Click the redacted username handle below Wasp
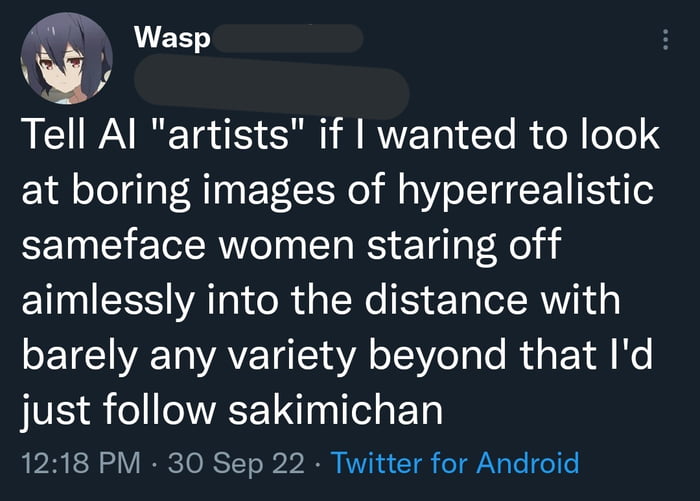Image resolution: width=700 pixels, height=501 pixels. point(272,85)
